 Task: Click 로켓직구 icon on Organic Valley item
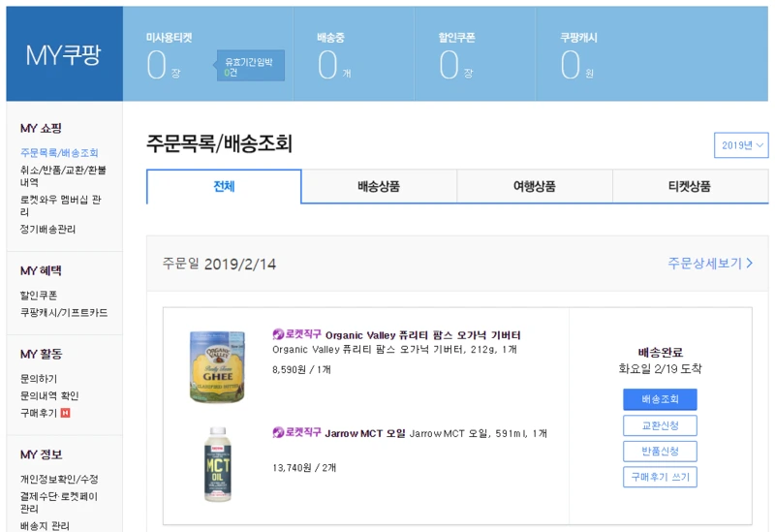click(296, 334)
